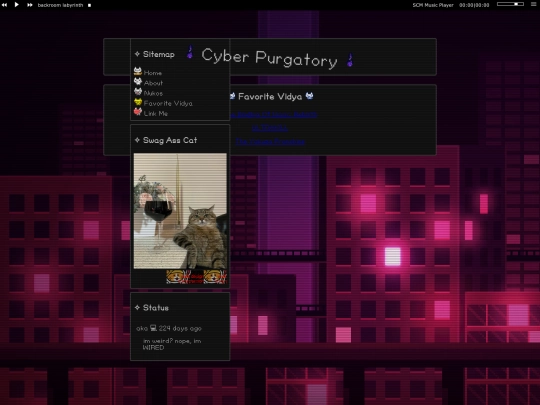Open the cat with wine glass photo
This screenshot has height=405, width=540.
(180, 211)
